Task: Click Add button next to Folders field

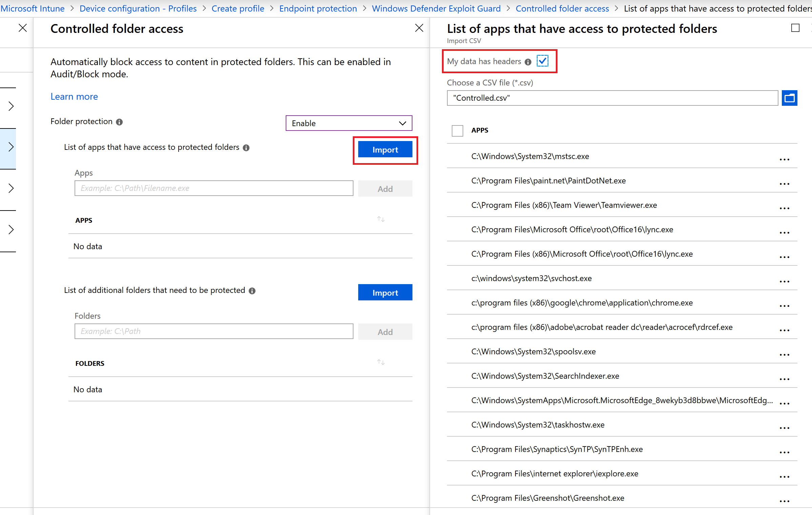Action: pos(385,332)
